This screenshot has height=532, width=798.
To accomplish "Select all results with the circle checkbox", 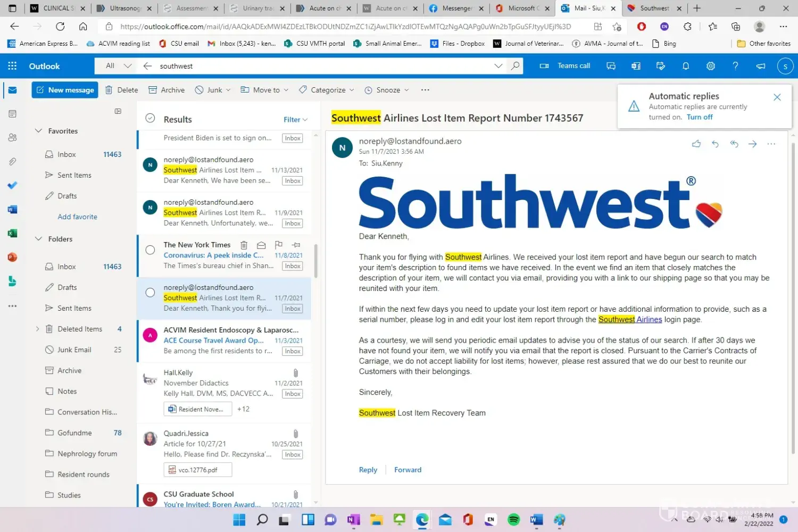I will pyautogui.click(x=151, y=118).
